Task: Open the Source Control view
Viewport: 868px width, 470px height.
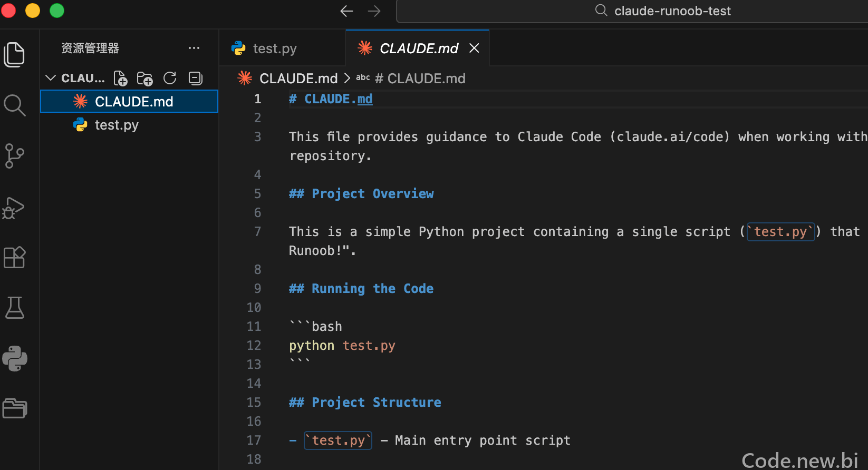Action: coord(14,156)
